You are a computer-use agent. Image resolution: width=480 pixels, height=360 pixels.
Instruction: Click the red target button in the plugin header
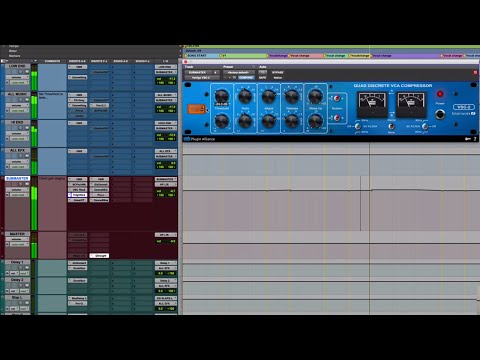(475, 72)
